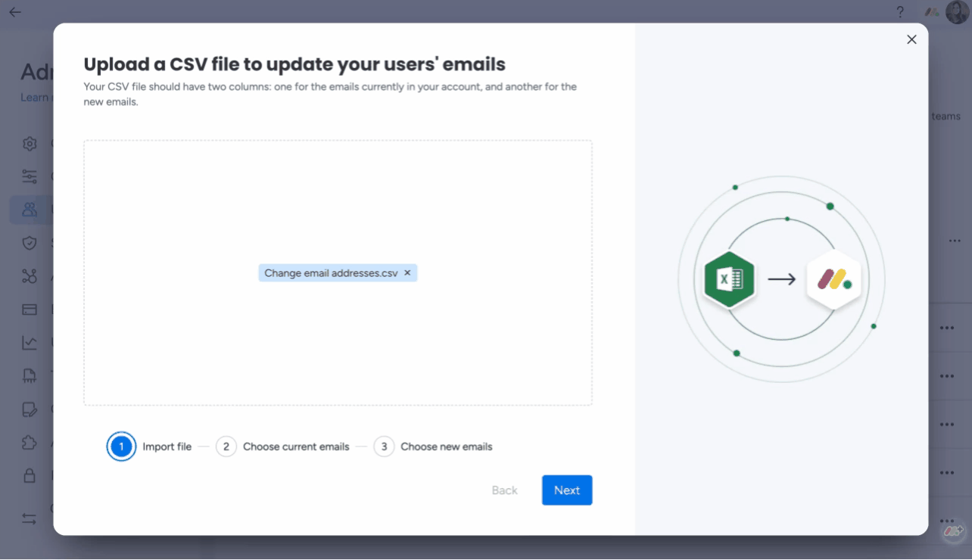Screen dimensions: 972x560
Task: Open the Apps puzzle piece icon in sidebar
Action: point(30,443)
